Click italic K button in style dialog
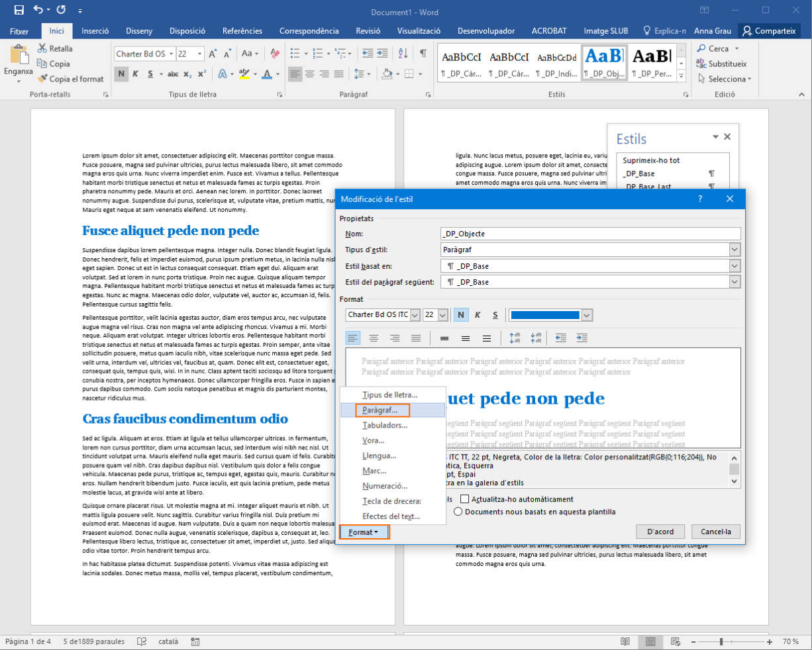 pos(478,315)
